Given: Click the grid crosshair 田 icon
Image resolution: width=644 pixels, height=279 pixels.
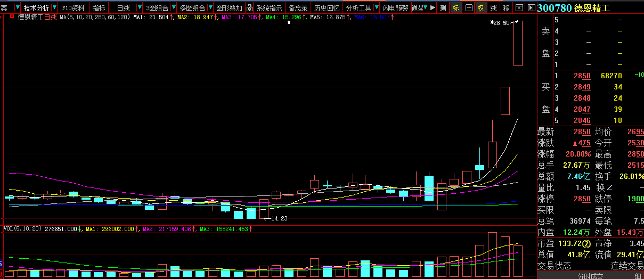Looking at the screenshot, I should tap(468, 8).
